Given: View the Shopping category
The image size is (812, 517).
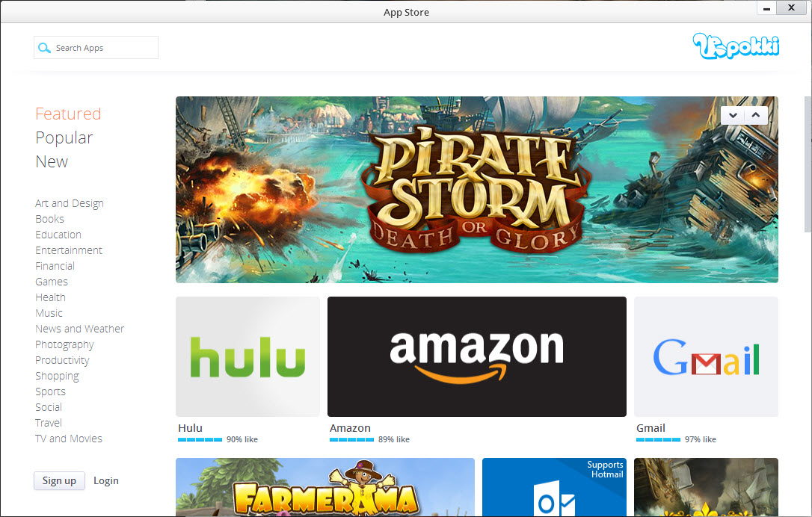Looking at the screenshot, I should point(57,377).
